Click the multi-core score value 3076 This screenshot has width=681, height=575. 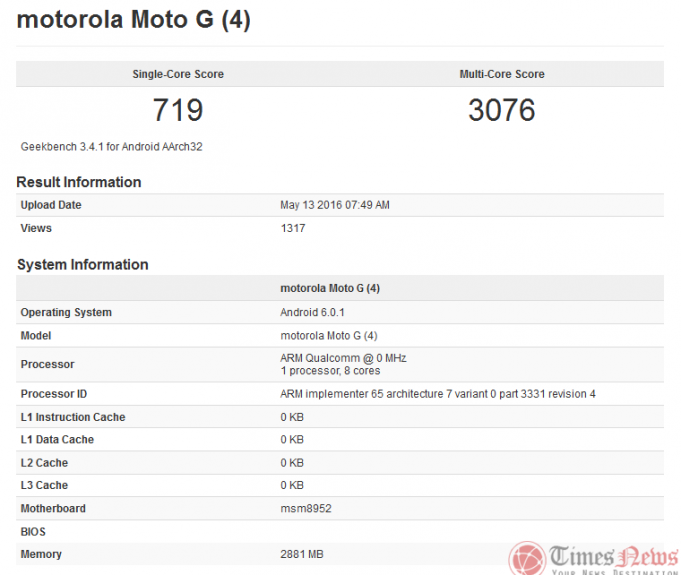[x=502, y=109]
